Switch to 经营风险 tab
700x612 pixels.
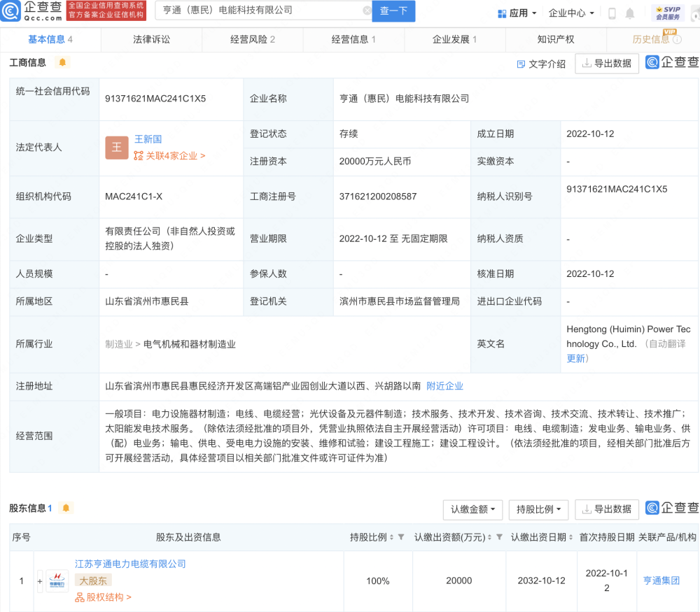[253, 40]
